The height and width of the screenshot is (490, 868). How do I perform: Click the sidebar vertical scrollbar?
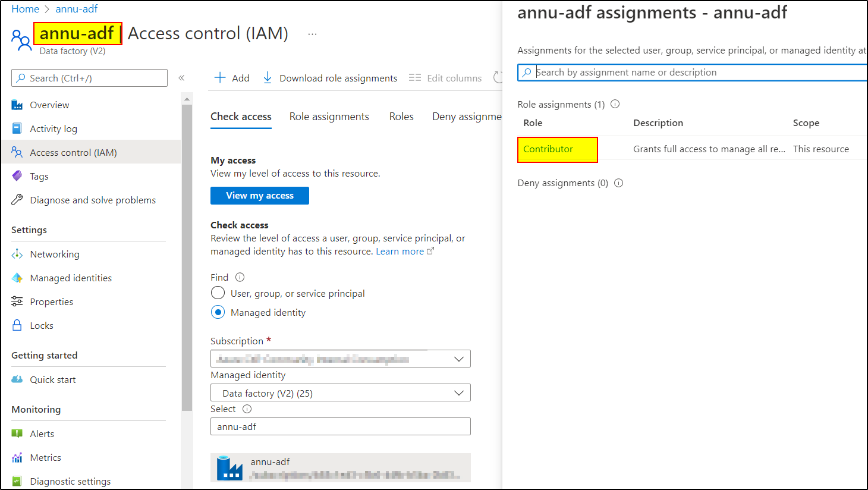[x=187, y=257]
